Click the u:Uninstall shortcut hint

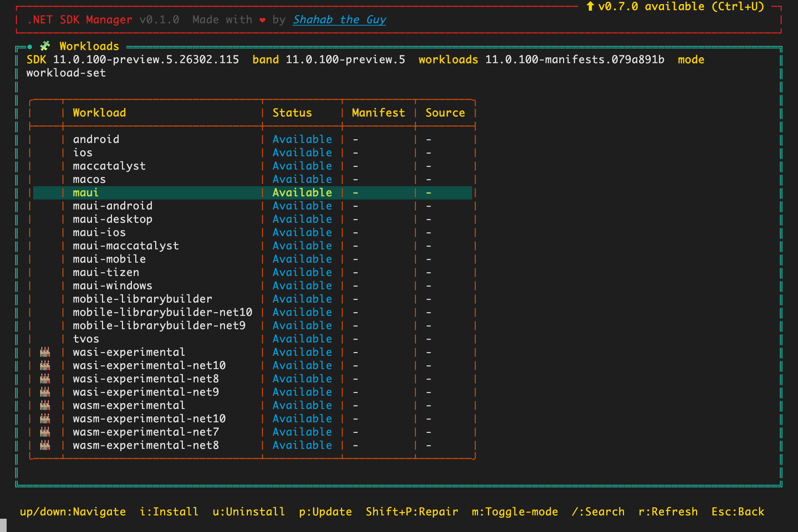(x=249, y=512)
